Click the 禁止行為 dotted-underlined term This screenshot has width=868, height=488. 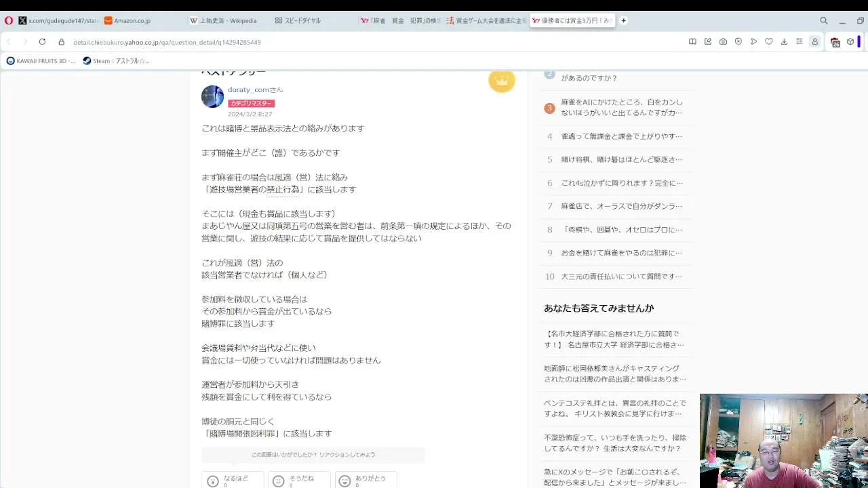pyautogui.click(x=283, y=190)
